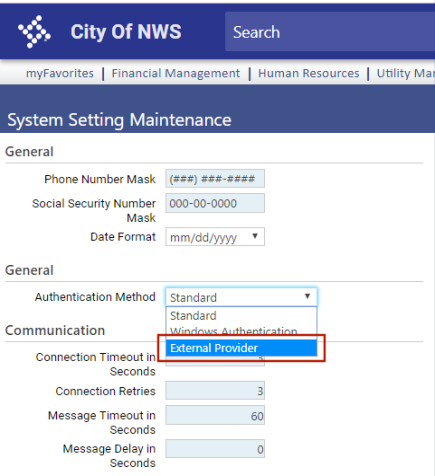The width and height of the screenshot is (435, 476).
Task: Open the Human Resources menu
Action: point(309,73)
